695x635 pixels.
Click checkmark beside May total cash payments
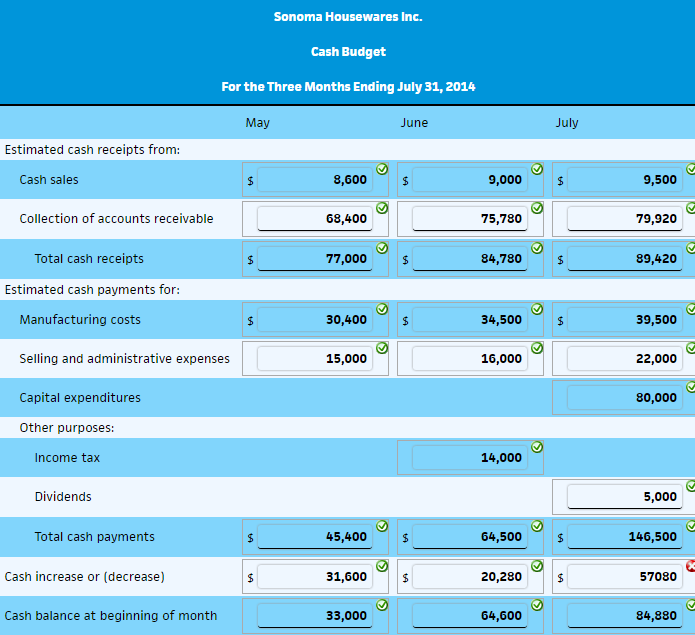(x=382, y=525)
